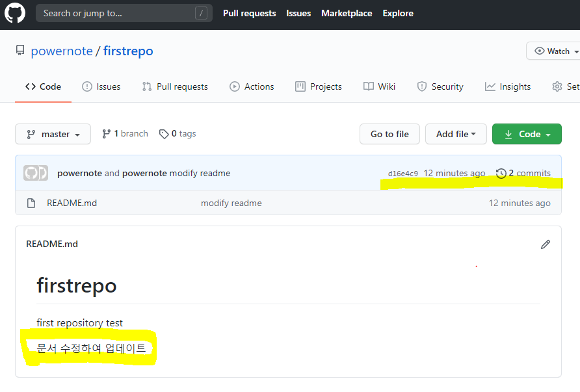Screen dimensions: 580x392
Task: Click the README.md header in preview box
Action: pyautogui.click(x=52, y=244)
